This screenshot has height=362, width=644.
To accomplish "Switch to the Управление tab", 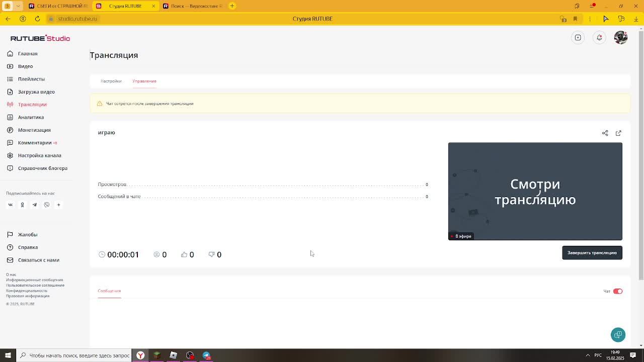I will click(144, 81).
